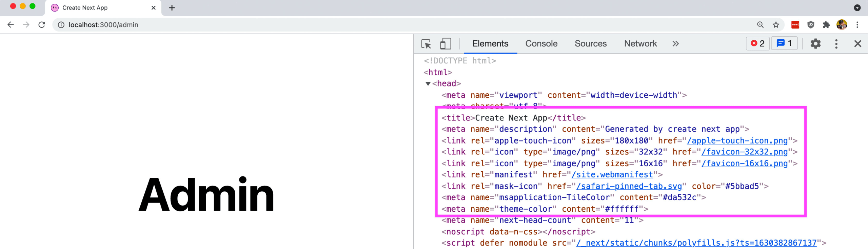
Task: Select the noscript data-n-css node
Action: click(x=518, y=232)
